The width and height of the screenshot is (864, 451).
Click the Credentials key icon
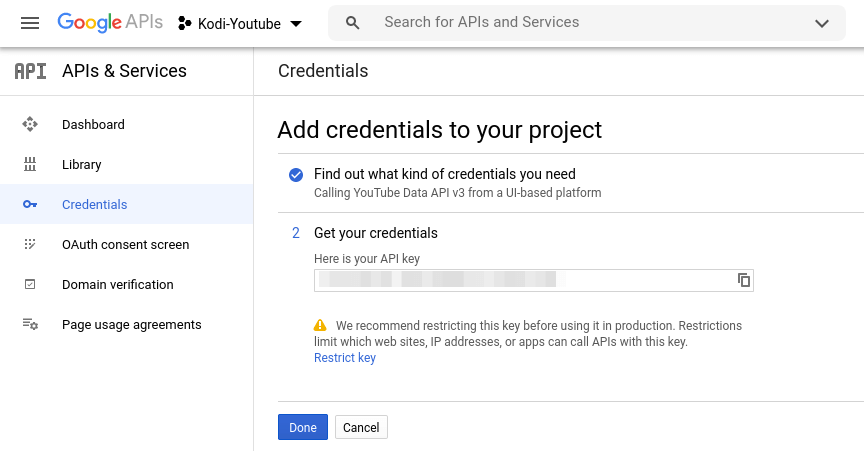(x=30, y=205)
